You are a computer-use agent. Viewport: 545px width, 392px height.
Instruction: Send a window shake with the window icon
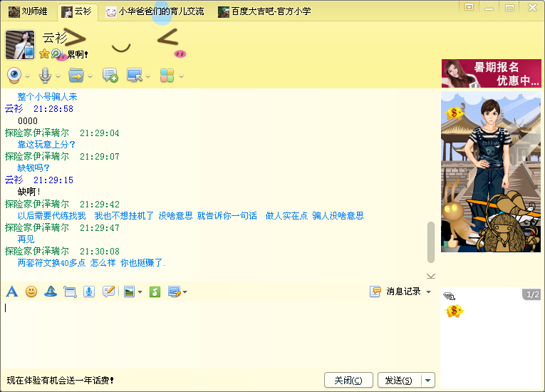pos(70,292)
